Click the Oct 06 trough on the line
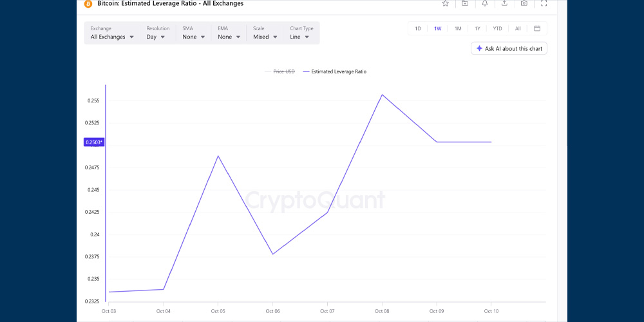644x322 pixels. coord(272,254)
